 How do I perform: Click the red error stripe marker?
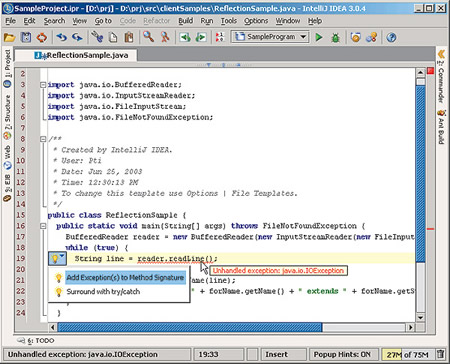430,229
